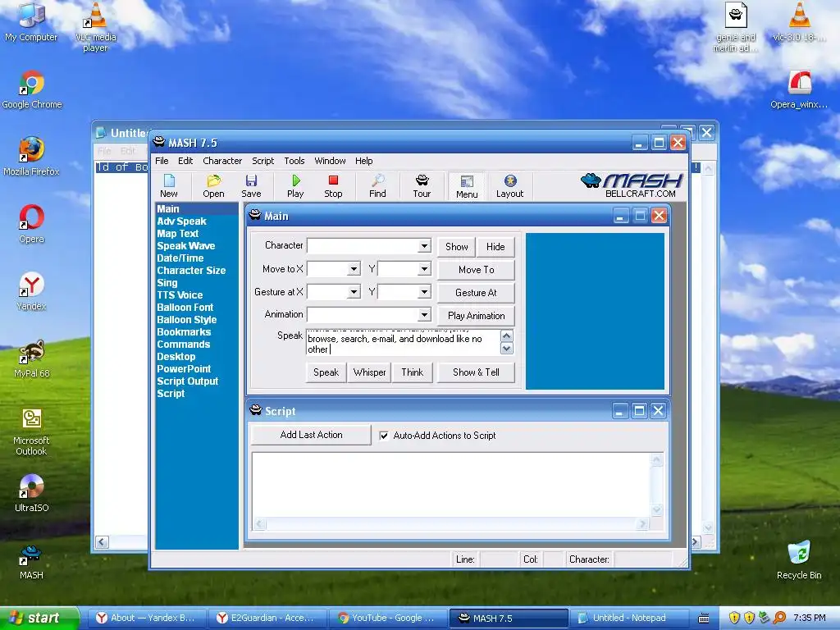
Task: Expand the Gesture at Y dropdown
Action: 424,292
